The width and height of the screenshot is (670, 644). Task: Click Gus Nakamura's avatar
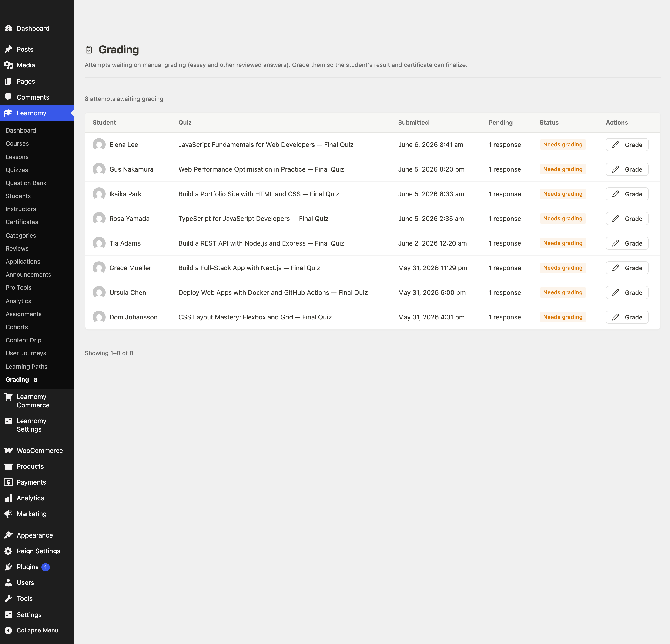click(x=99, y=169)
